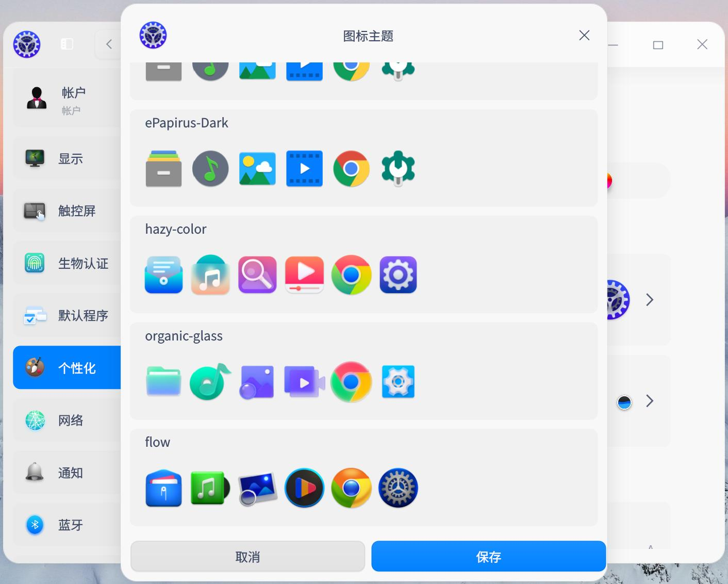Click the dark gear icon in flow row
This screenshot has height=584, width=728.
coord(398,488)
